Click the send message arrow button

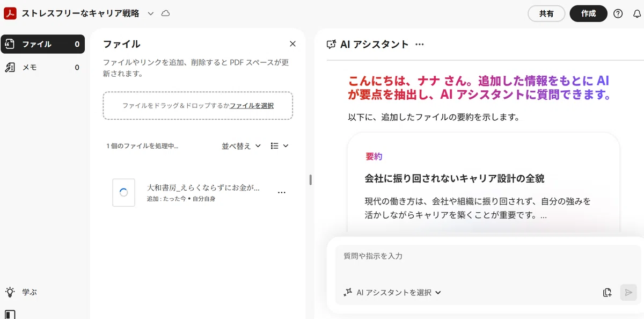click(628, 293)
